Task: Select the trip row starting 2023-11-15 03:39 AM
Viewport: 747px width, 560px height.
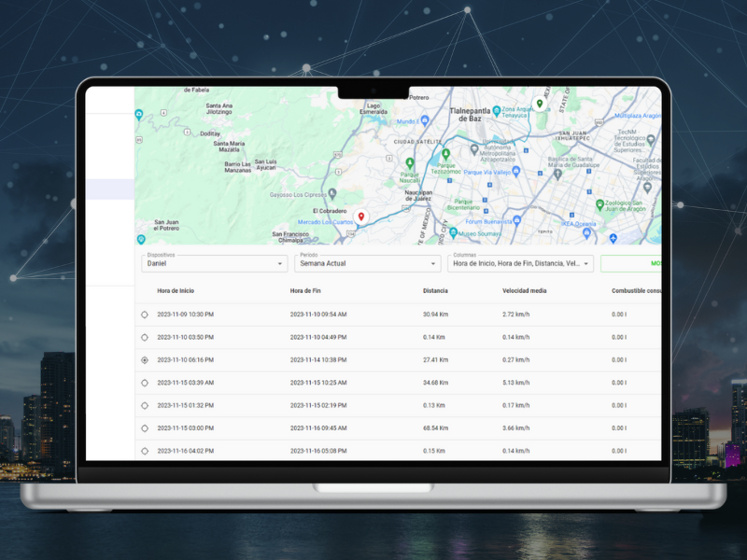Action: (x=145, y=383)
